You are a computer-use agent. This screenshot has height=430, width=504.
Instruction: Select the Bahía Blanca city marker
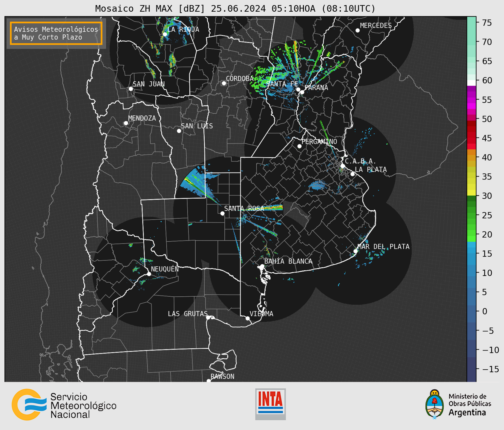(x=262, y=266)
